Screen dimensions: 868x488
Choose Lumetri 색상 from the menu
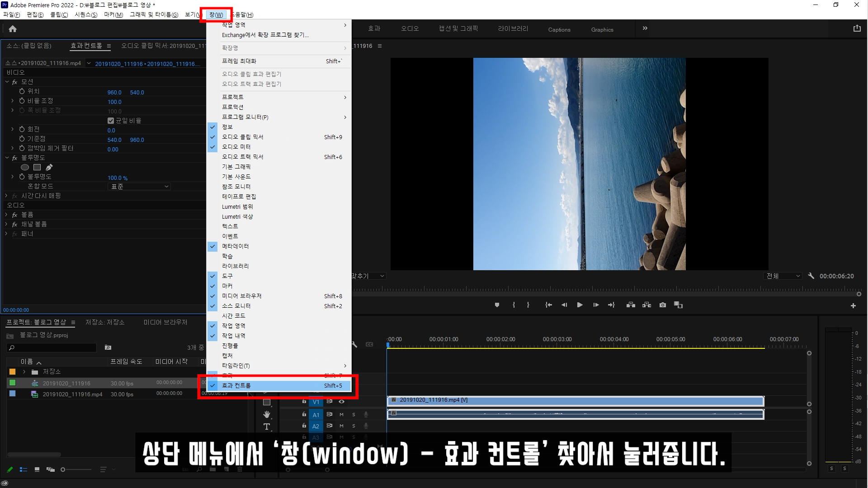[x=237, y=217]
